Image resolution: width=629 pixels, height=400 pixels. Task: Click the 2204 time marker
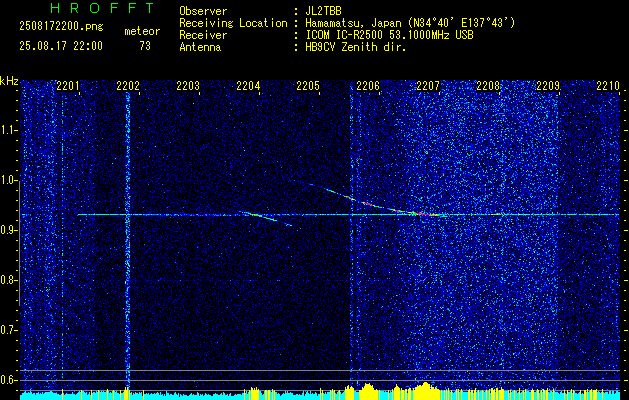pyautogui.click(x=248, y=86)
